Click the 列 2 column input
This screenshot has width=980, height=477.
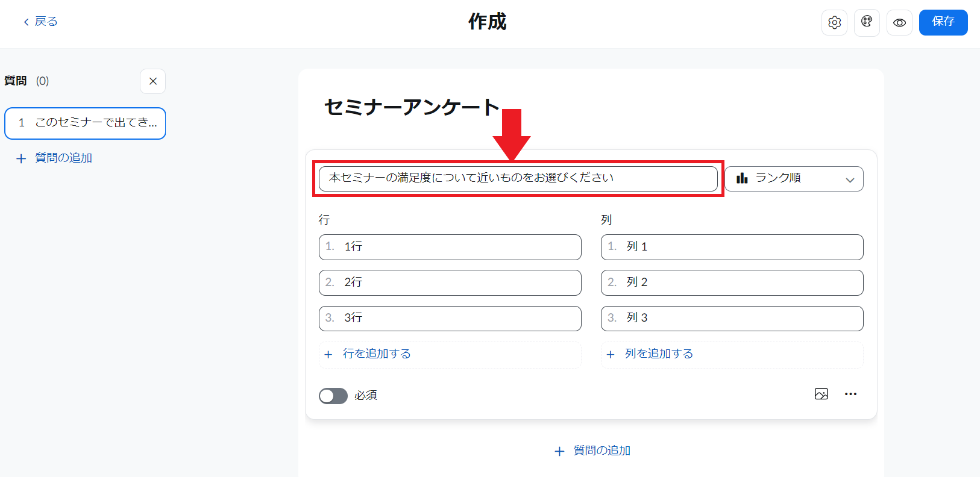[732, 282]
